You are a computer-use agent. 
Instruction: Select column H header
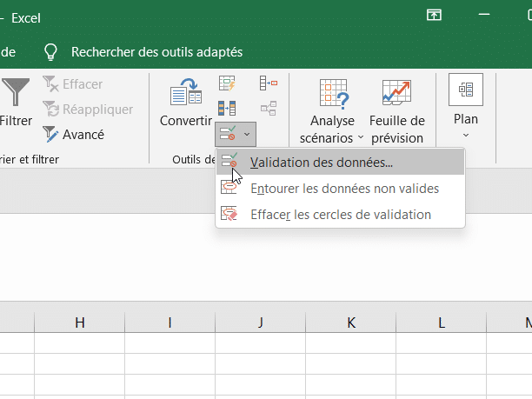coord(80,323)
